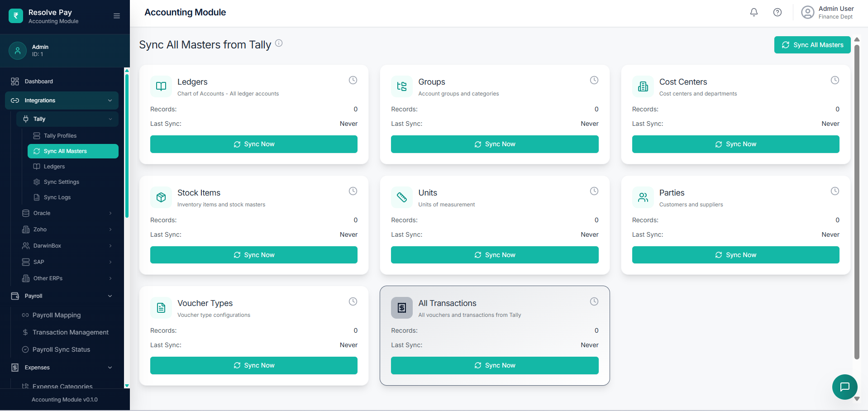868x411 pixels.
Task: Open Payroll Sync Status in sidebar
Action: click(x=67, y=349)
